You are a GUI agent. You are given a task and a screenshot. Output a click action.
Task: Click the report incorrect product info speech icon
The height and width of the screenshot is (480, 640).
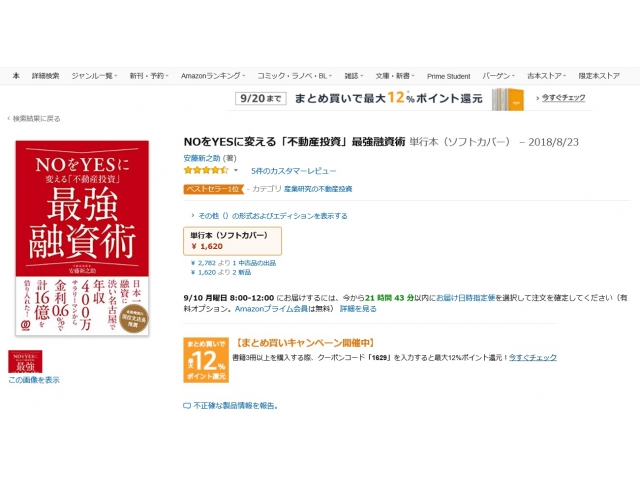click(x=187, y=406)
